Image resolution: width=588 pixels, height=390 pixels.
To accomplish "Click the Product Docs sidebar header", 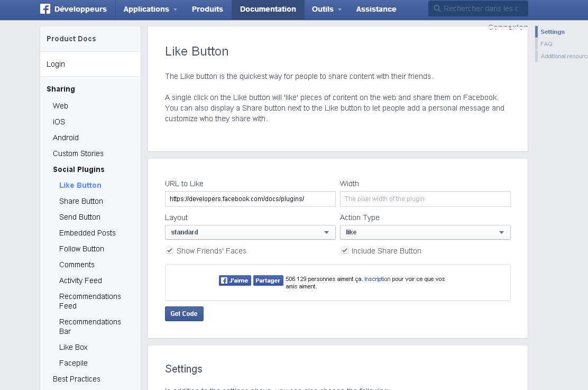I will [71, 39].
